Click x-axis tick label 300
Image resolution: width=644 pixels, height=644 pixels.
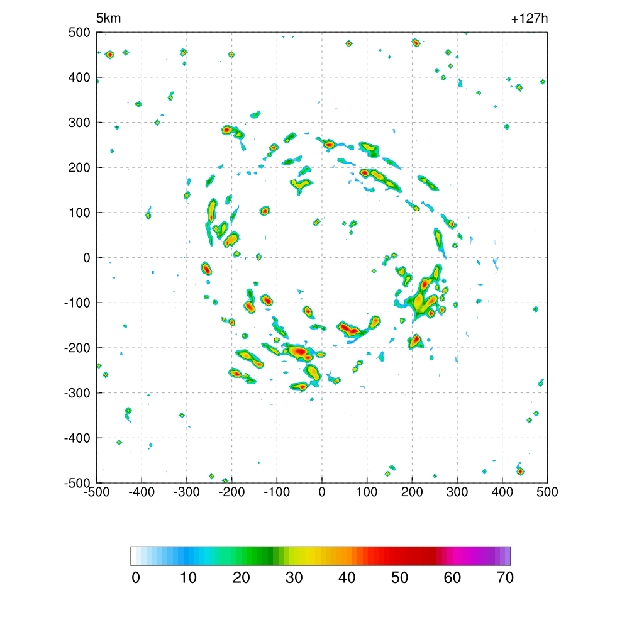[457, 492]
